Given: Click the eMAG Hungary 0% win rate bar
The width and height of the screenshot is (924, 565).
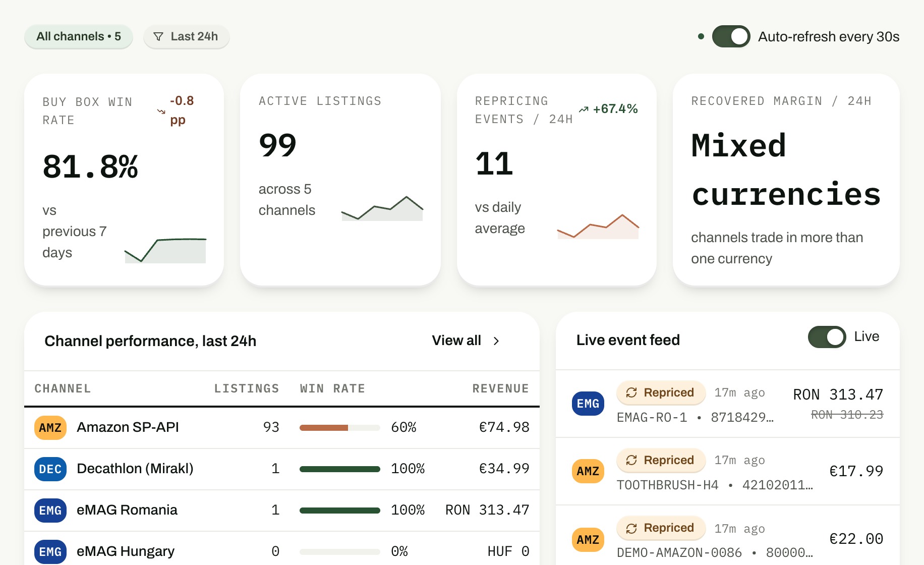Looking at the screenshot, I should tap(340, 552).
